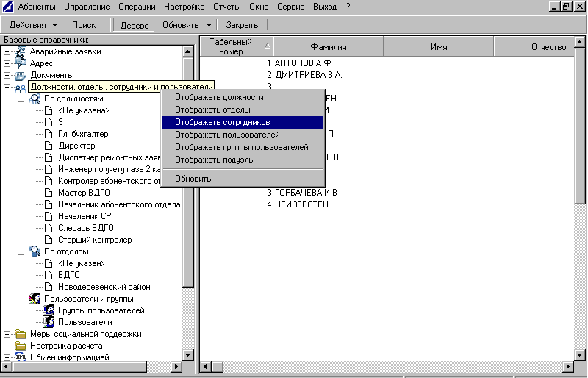The height and width of the screenshot is (378, 588).
Task: Click the По отделам group icon
Action: 35,252
